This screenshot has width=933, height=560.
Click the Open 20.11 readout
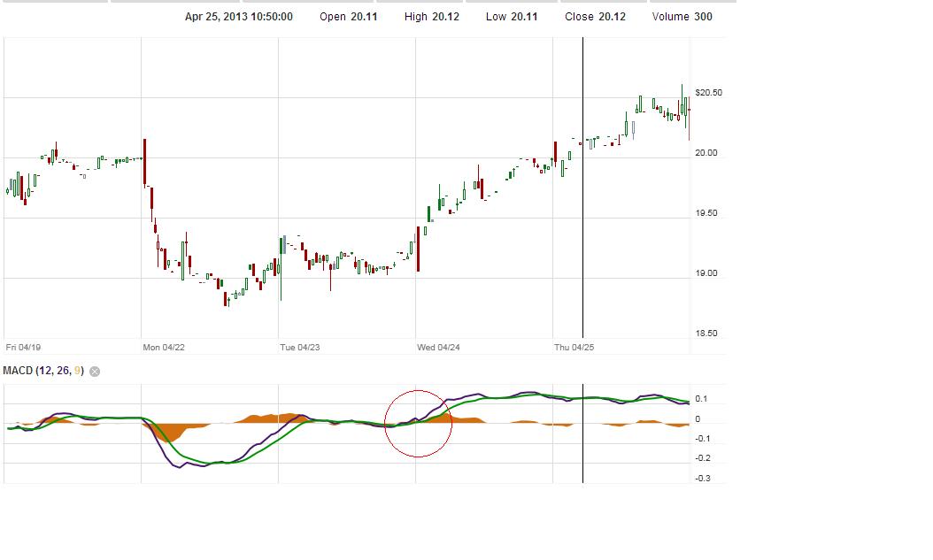click(349, 17)
